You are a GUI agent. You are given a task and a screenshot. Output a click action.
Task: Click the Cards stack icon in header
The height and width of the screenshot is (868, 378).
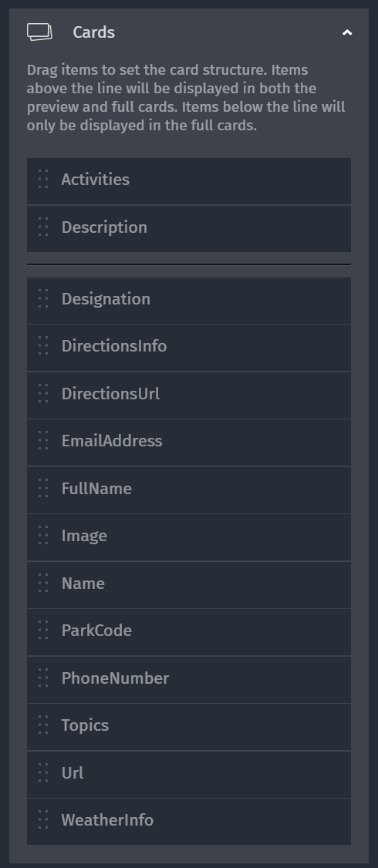tap(39, 32)
